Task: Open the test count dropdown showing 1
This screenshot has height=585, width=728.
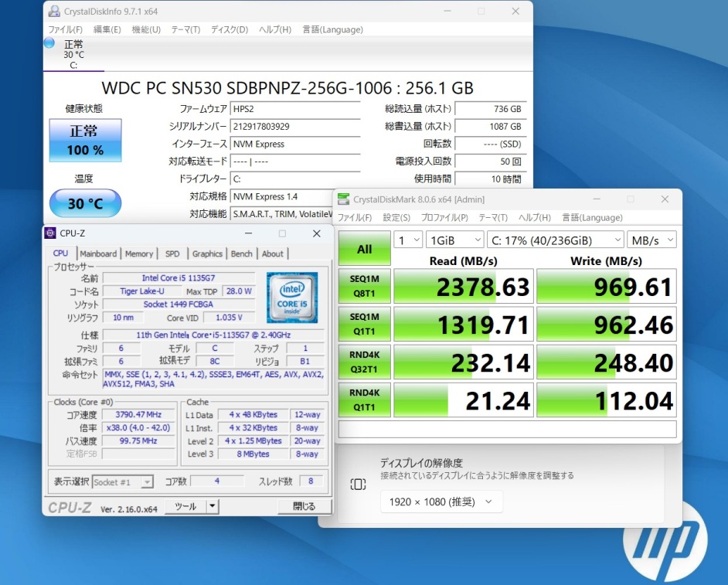Action: pyautogui.click(x=408, y=240)
